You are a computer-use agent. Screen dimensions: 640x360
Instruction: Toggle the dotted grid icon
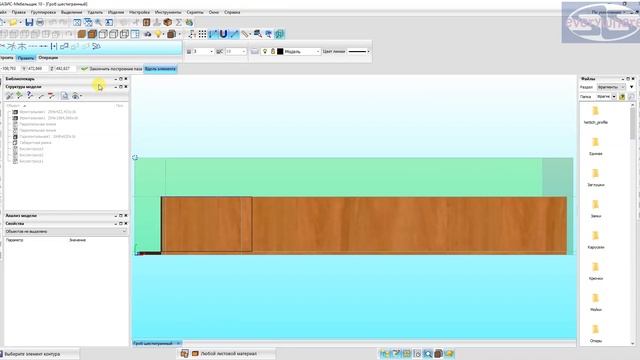click(202, 34)
